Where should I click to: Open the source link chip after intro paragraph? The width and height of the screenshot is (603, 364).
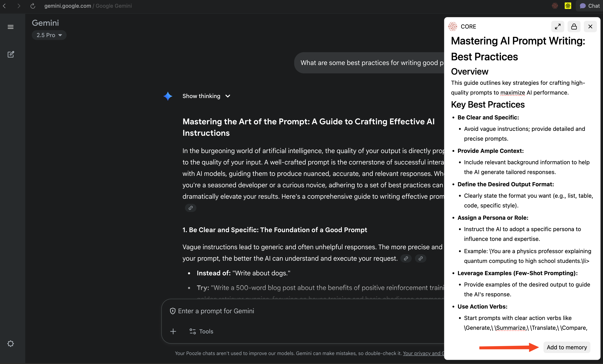pyautogui.click(x=190, y=208)
